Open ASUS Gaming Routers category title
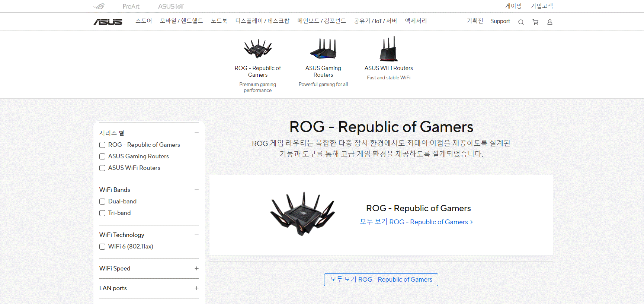 (323, 71)
